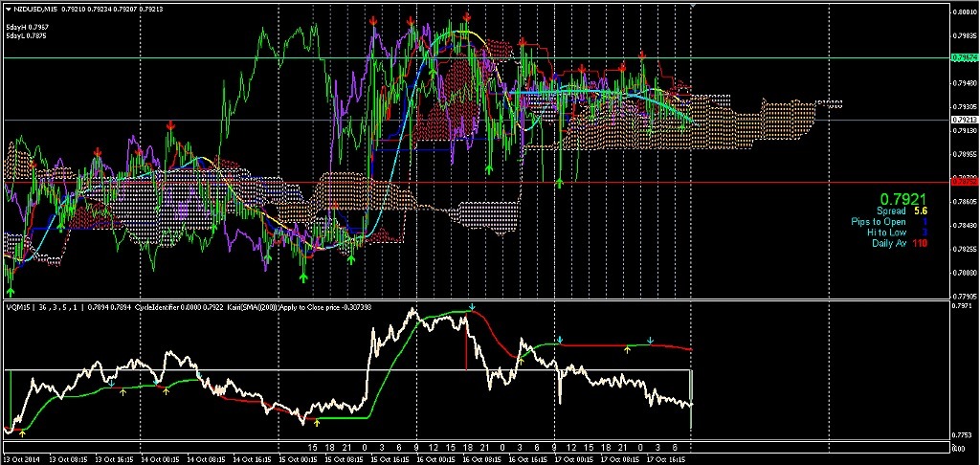980x465 pixels.
Task: Click the Pips to Open label
Action: (879, 222)
